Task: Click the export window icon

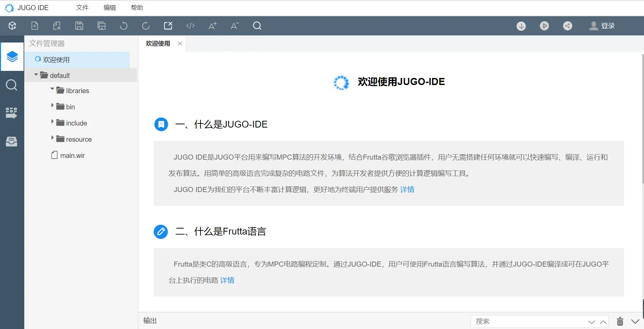Action: [168, 26]
